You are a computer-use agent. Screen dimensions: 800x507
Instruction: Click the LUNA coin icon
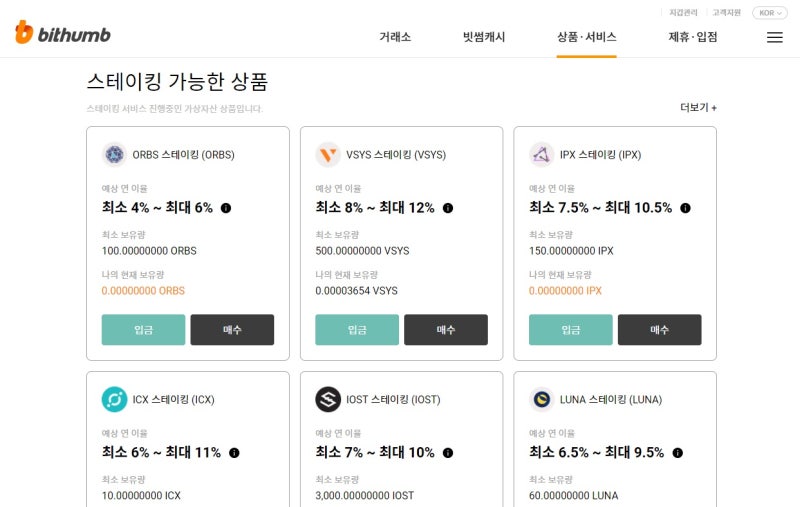tap(541, 399)
